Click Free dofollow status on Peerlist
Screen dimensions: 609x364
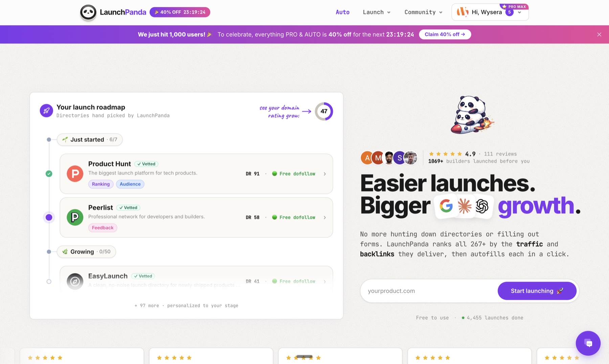pyautogui.click(x=294, y=217)
